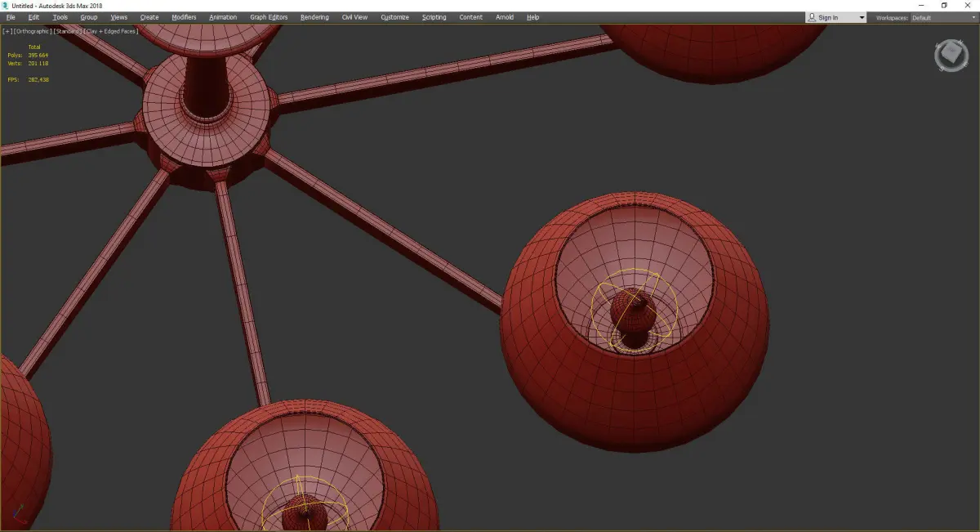Open the Group menu
The width and height of the screenshot is (980, 532).
click(88, 17)
